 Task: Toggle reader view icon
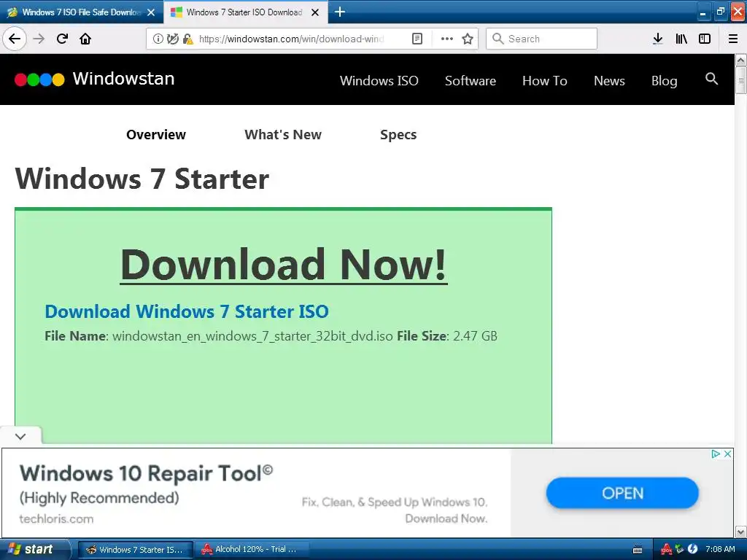(417, 39)
